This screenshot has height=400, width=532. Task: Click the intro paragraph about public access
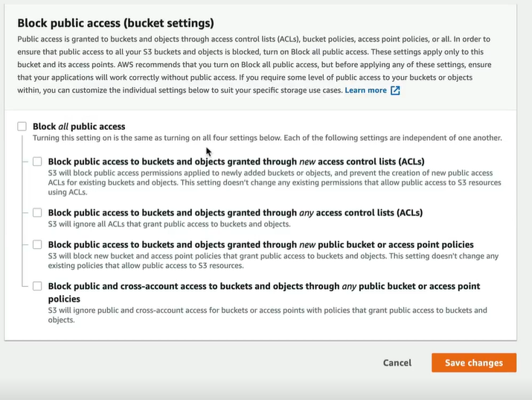click(254, 65)
